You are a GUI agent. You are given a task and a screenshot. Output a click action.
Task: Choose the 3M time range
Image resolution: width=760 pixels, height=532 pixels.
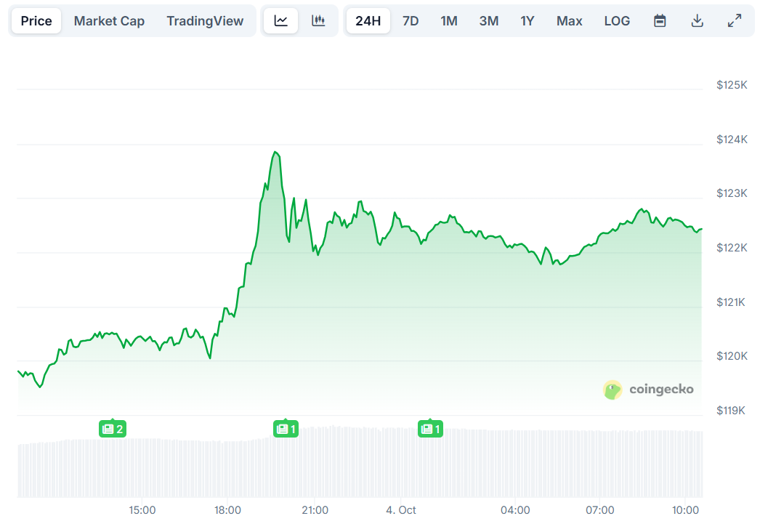[x=489, y=21]
